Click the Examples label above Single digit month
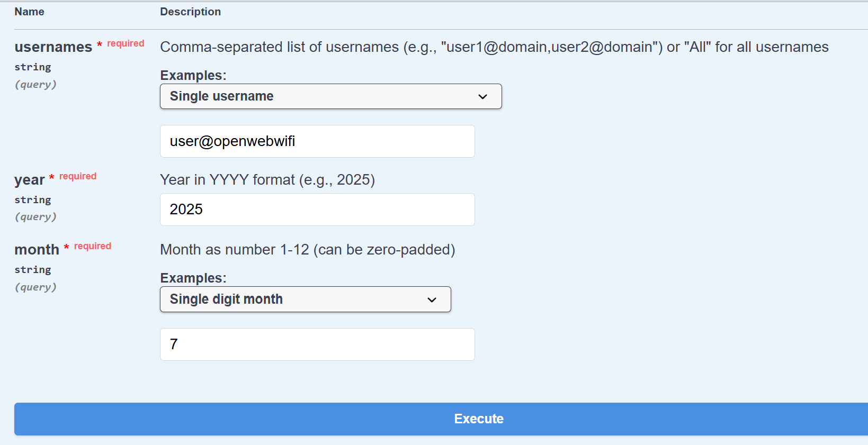Image resolution: width=868 pixels, height=445 pixels. [x=193, y=278]
